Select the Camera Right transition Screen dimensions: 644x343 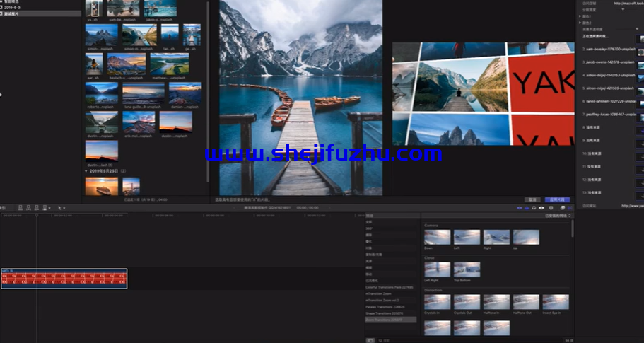tap(496, 238)
